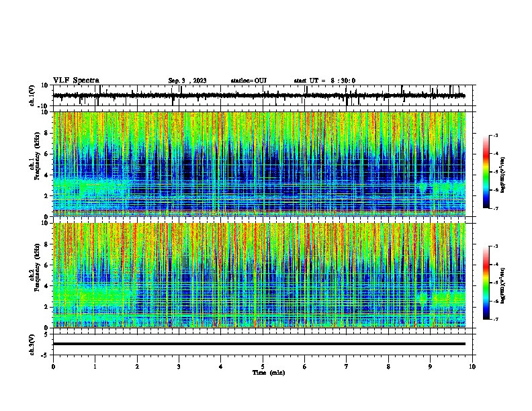Image resolution: width=532 pixels, height=411 pixels.
Task: Click the "10" tick ending the time axis
Action: [472, 367]
